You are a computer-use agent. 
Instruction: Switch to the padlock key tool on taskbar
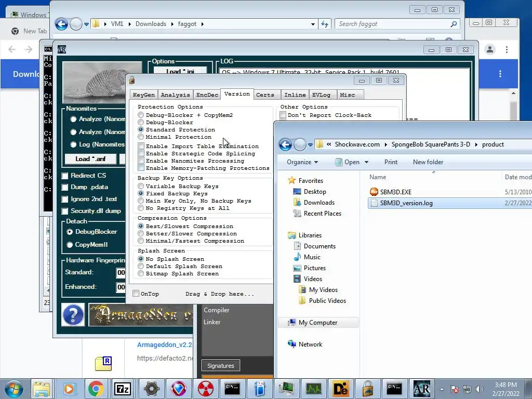click(x=367, y=389)
